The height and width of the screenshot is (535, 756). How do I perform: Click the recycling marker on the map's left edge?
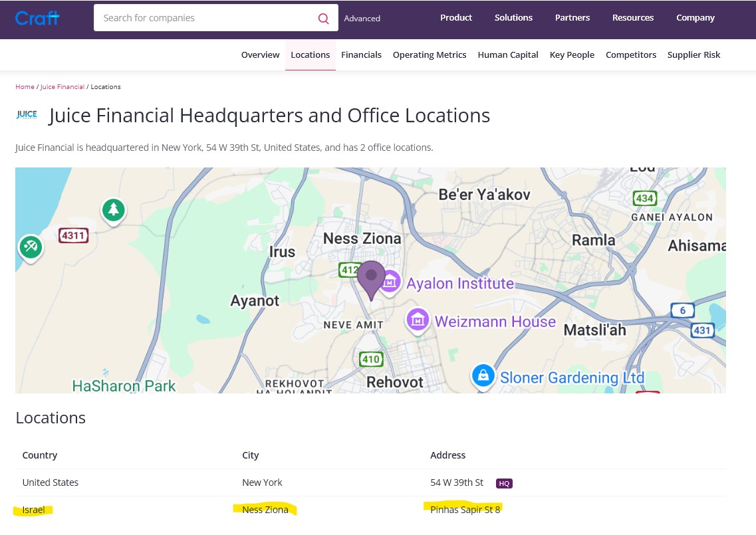click(x=31, y=247)
